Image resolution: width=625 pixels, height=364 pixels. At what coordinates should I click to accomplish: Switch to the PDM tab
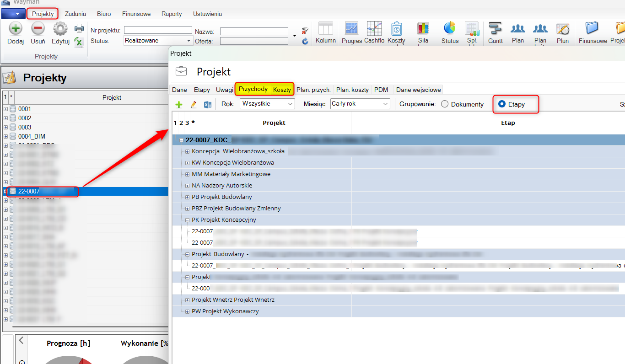(381, 90)
